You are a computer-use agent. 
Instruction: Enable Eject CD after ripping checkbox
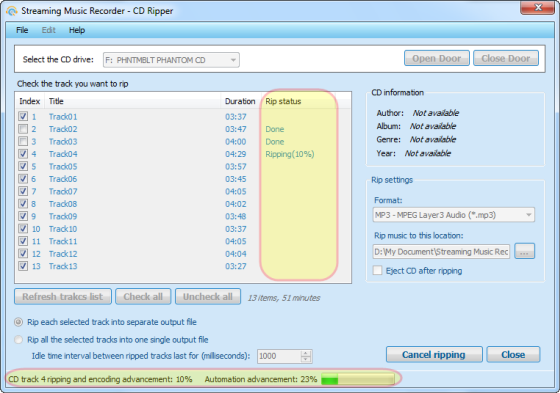(377, 270)
